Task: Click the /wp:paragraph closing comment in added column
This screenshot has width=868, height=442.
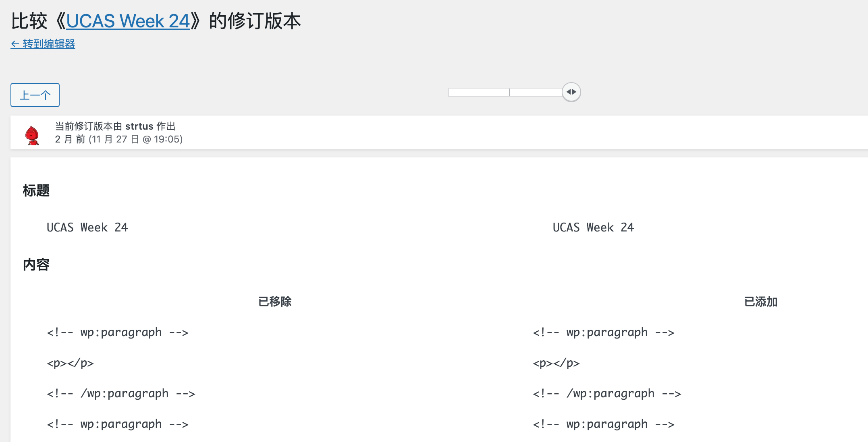Action: point(607,394)
